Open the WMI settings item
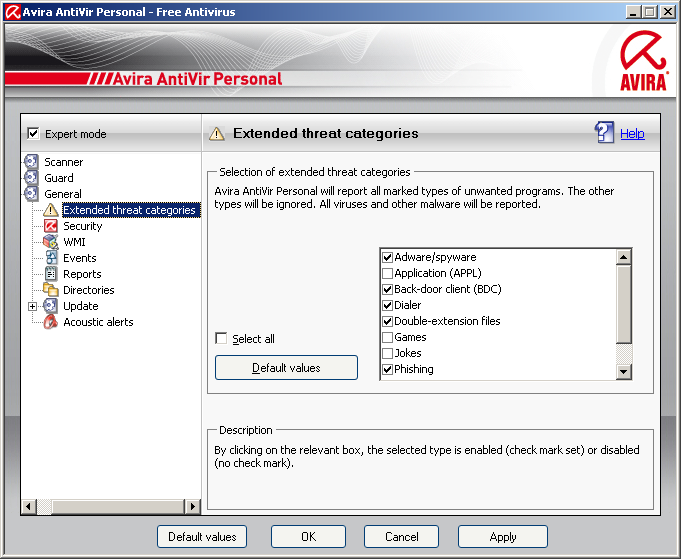The height and width of the screenshot is (559, 681). 74,242
